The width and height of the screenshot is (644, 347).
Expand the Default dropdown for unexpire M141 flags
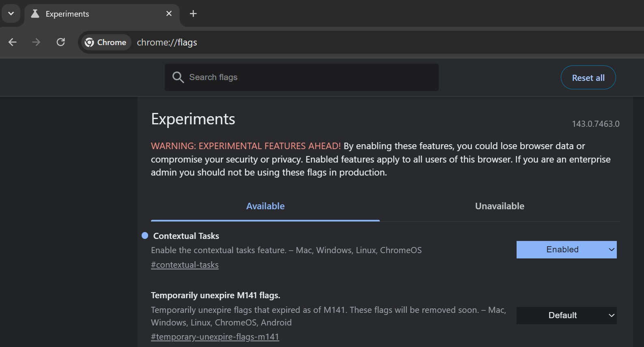click(x=566, y=316)
